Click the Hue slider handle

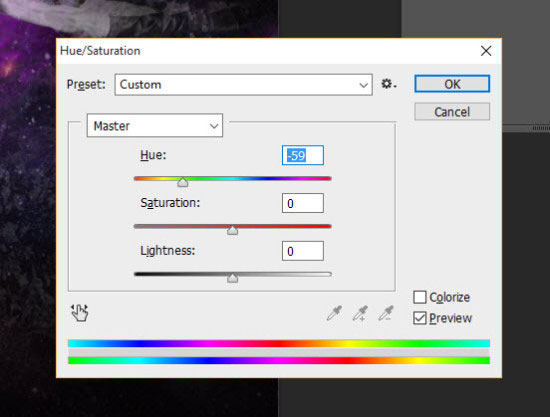click(182, 182)
